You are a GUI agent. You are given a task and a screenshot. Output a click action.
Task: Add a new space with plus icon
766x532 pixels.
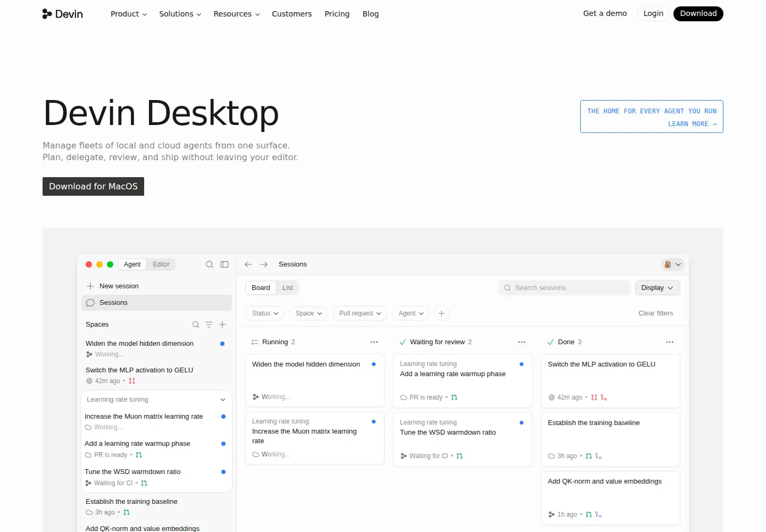[x=222, y=325]
